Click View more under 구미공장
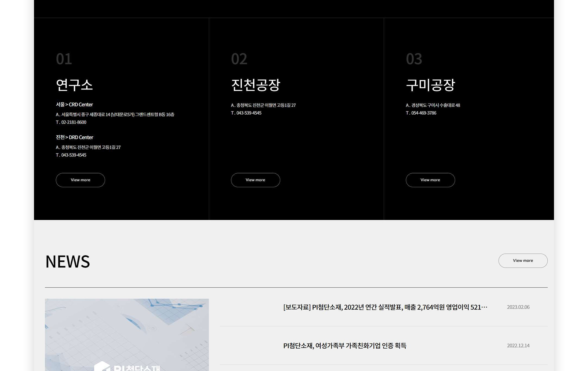 [x=430, y=180]
